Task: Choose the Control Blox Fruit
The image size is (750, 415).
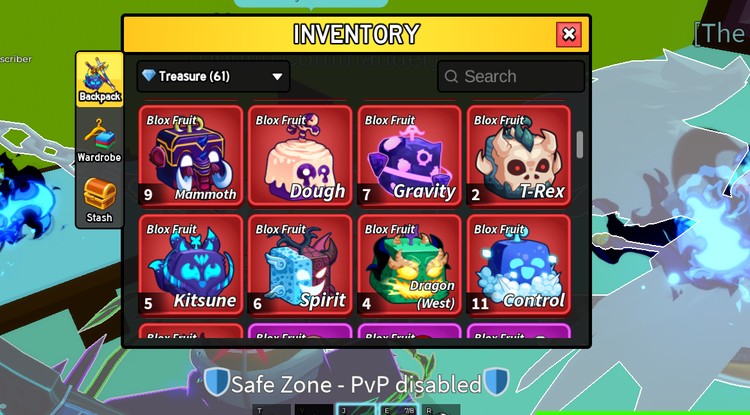Action: (519, 265)
